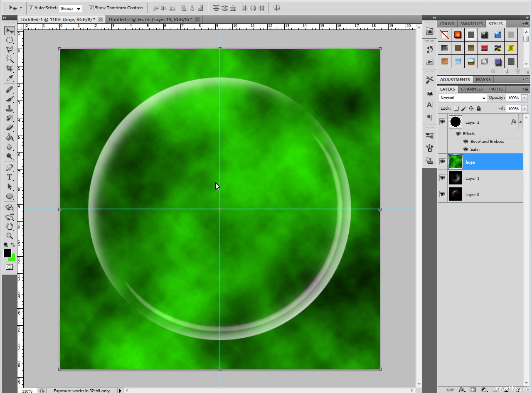Uncheck the Auto-Select checkbox
Viewport: 532px width, 393px height.
[x=31, y=8]
